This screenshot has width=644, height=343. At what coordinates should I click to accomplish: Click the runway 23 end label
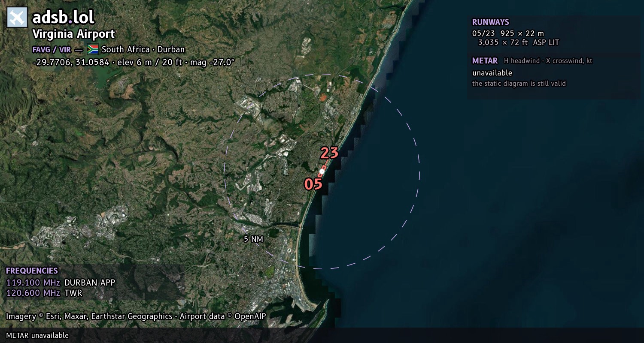point(329,153)
